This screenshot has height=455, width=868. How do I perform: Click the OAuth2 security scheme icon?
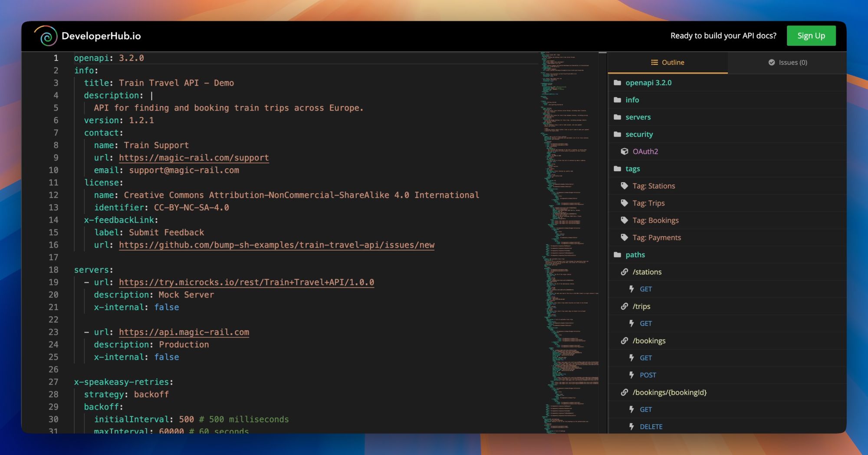tap(624, 151)
